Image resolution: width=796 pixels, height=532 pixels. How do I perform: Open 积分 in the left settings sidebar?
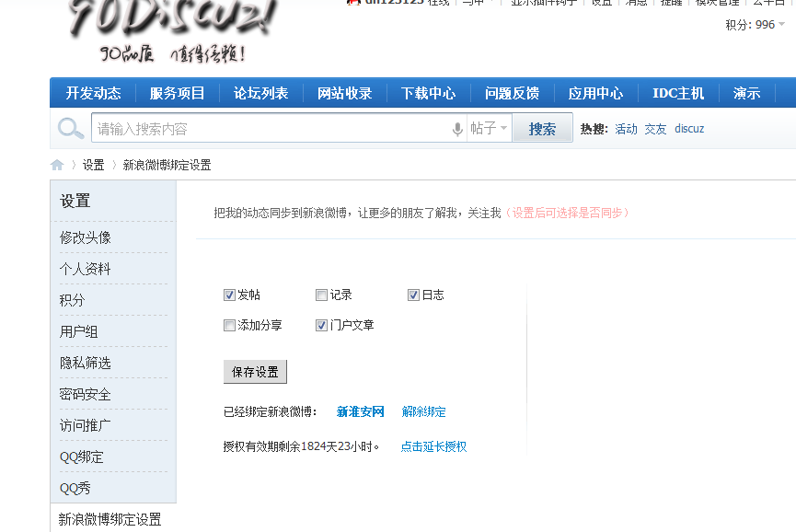72,301
